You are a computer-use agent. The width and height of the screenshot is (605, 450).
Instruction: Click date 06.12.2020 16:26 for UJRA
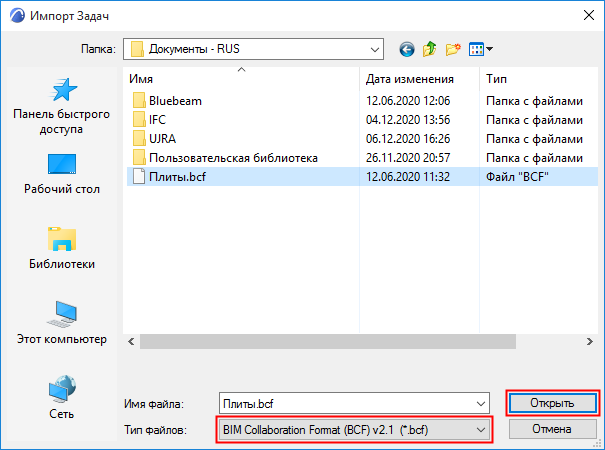(x=408, y=139)
